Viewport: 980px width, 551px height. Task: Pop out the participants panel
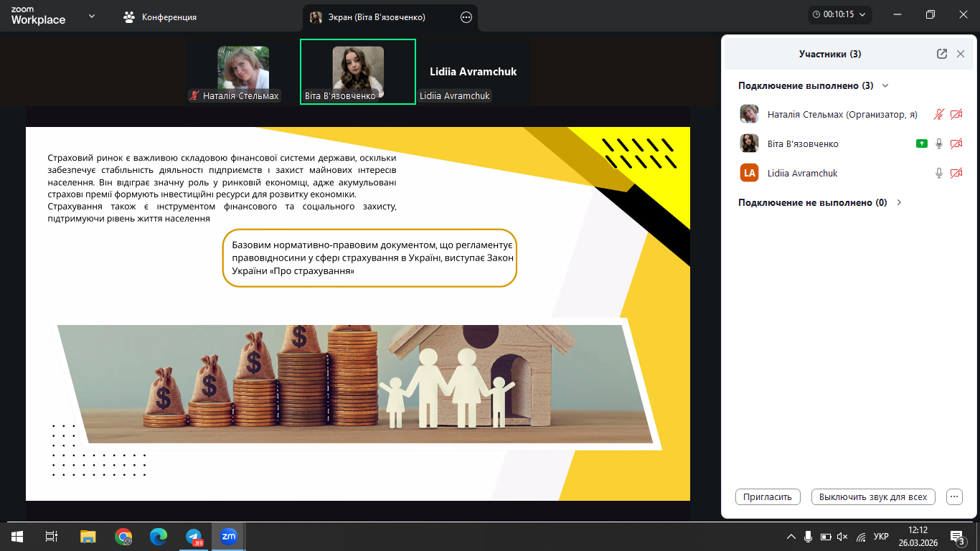click(942, 54)
